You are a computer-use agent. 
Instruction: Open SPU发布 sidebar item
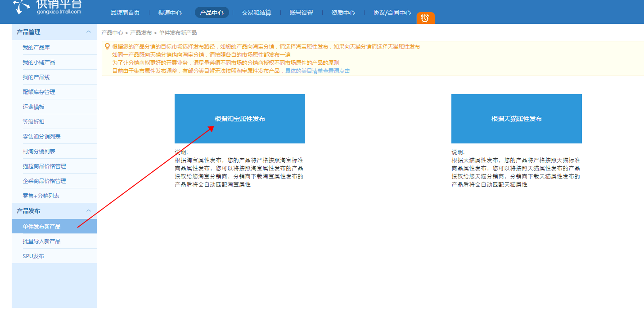(33, 256)
